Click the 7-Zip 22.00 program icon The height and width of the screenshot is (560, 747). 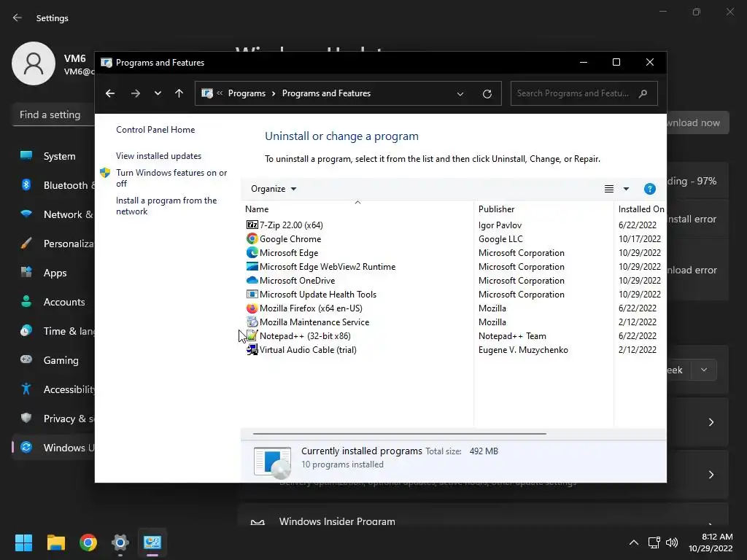coord(252,225)
